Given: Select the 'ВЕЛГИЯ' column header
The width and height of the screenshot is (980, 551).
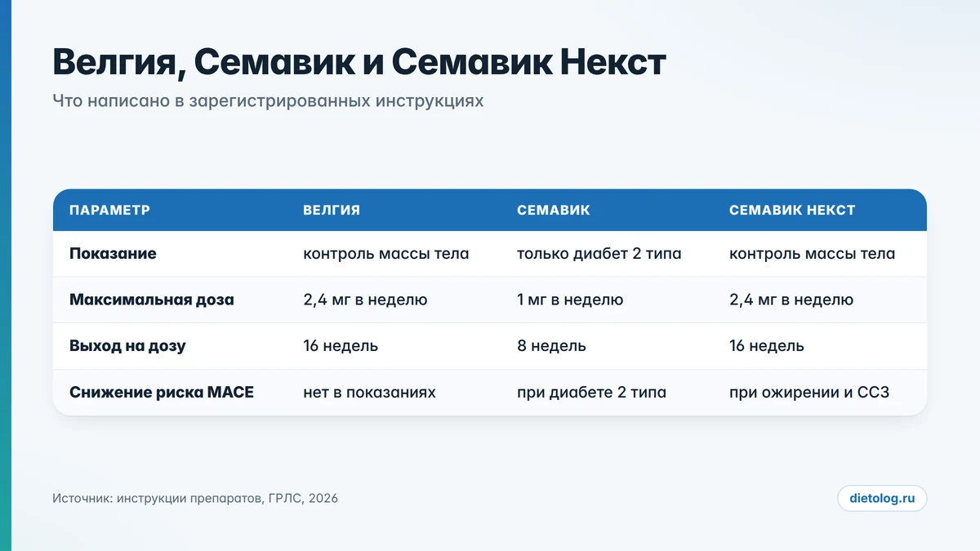Looking at the screenshot, I should (332, 210).
